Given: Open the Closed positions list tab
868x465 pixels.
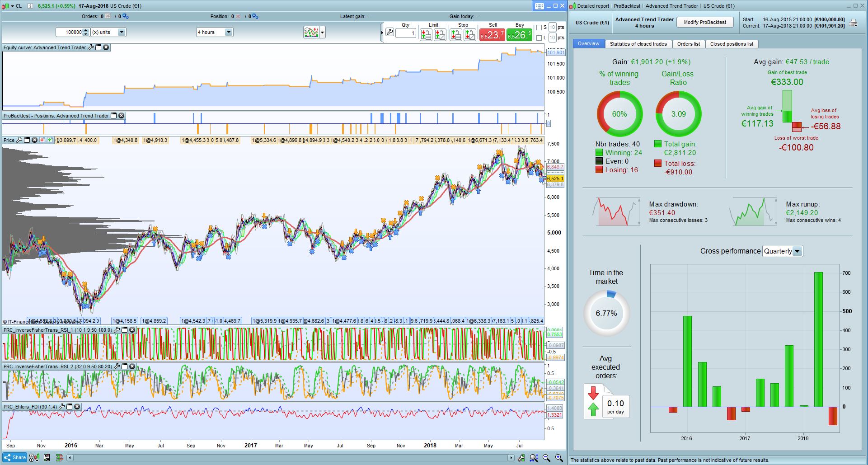Looking at the screenshot, I should pyautogui.click(x=731, y=44).
